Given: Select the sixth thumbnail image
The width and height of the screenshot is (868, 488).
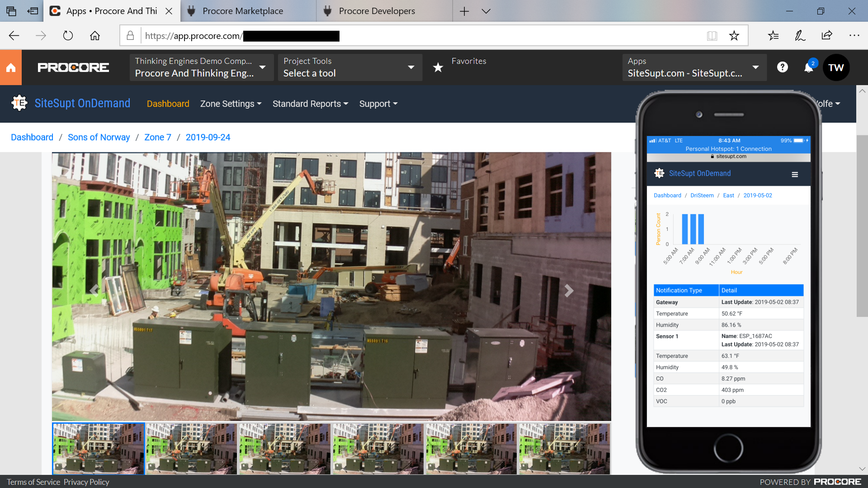Looking at the screenshot, I should click(565, 449).
